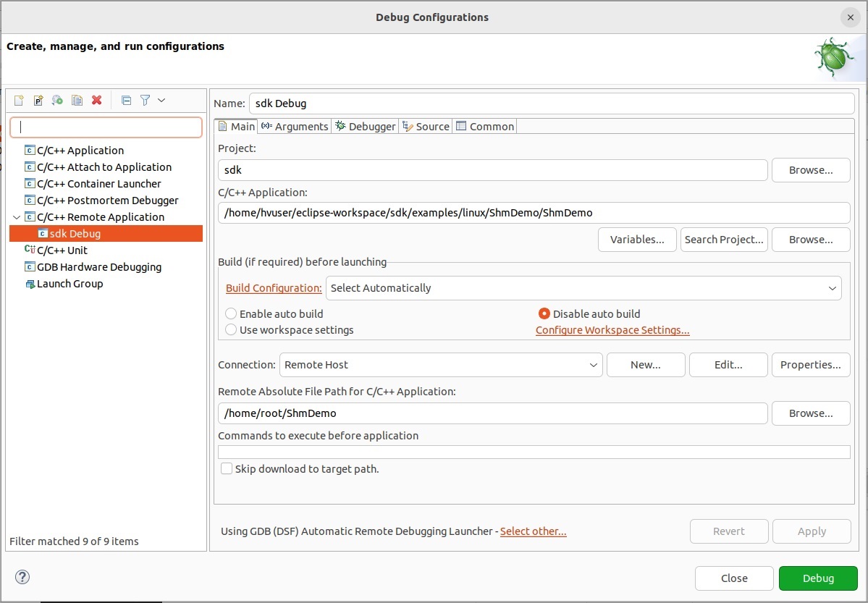Image resolution: width=868 pixels, height=603 pixels.
Task: Click the funnel filter icon
Action: tap(145, 101)
